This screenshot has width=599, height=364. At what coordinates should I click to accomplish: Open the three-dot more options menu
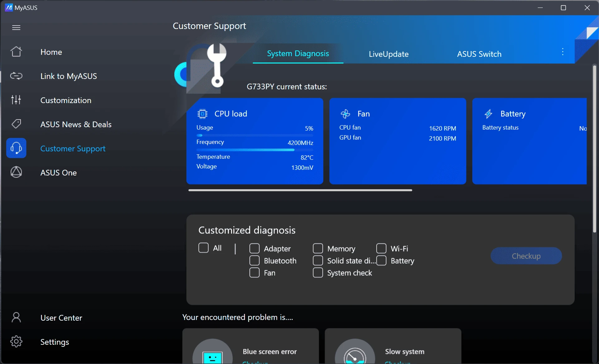click(563, 52)
